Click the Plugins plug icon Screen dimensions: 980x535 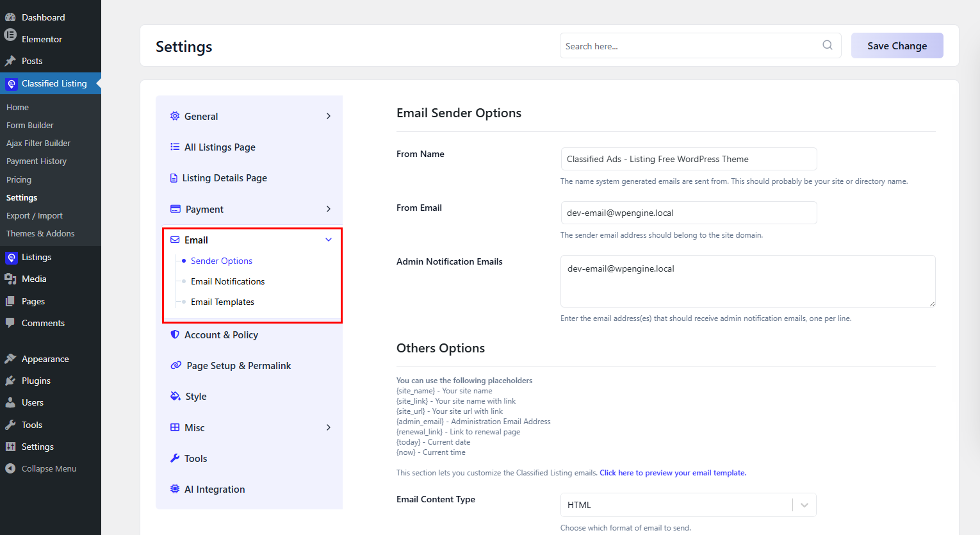pos(10,381)
